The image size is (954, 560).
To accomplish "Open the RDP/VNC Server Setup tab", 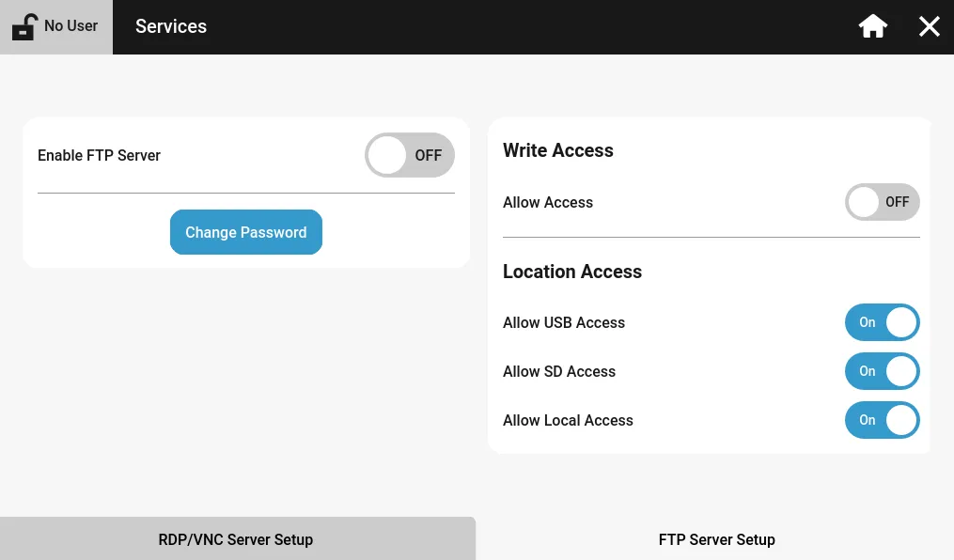I will tap(236, 539).
